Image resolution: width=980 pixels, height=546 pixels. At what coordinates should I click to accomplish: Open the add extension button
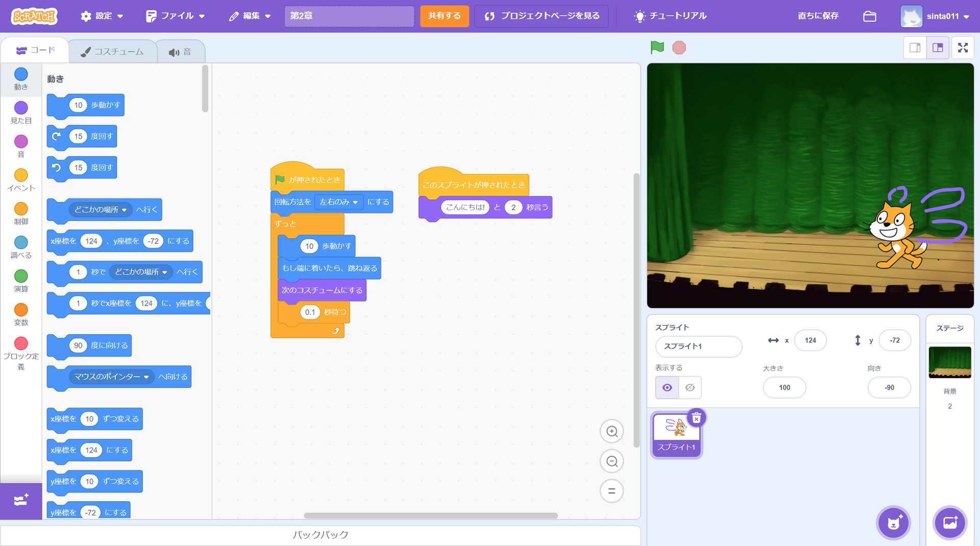pos(21,501)
